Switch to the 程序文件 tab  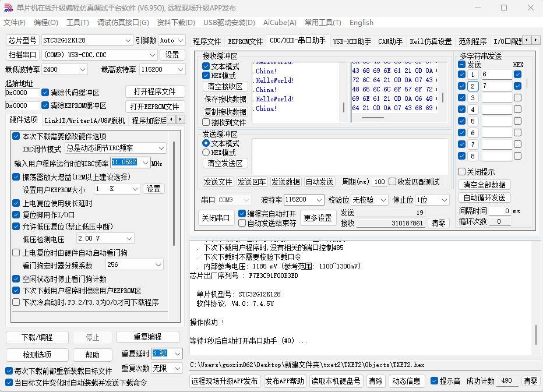pyautogui.click(x=207, y=41)
